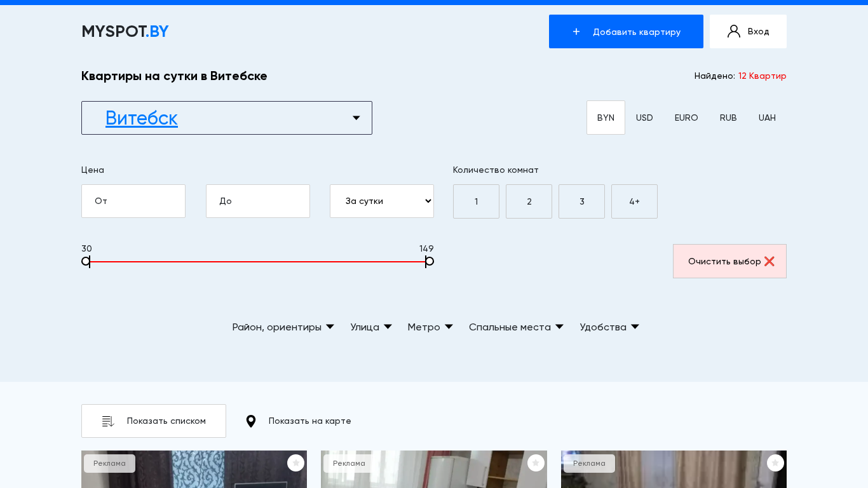Select the 1 room filter

(476, 201)
